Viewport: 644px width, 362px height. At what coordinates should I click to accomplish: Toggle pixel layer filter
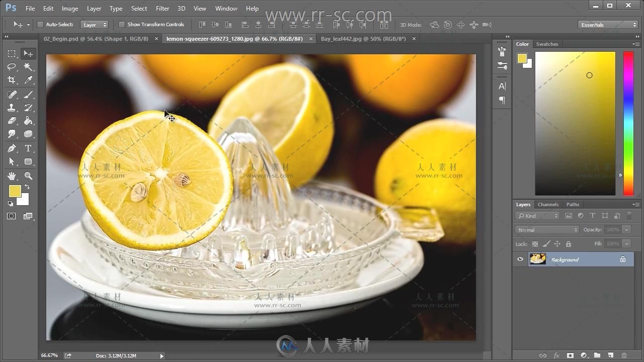tap(569, 216)
